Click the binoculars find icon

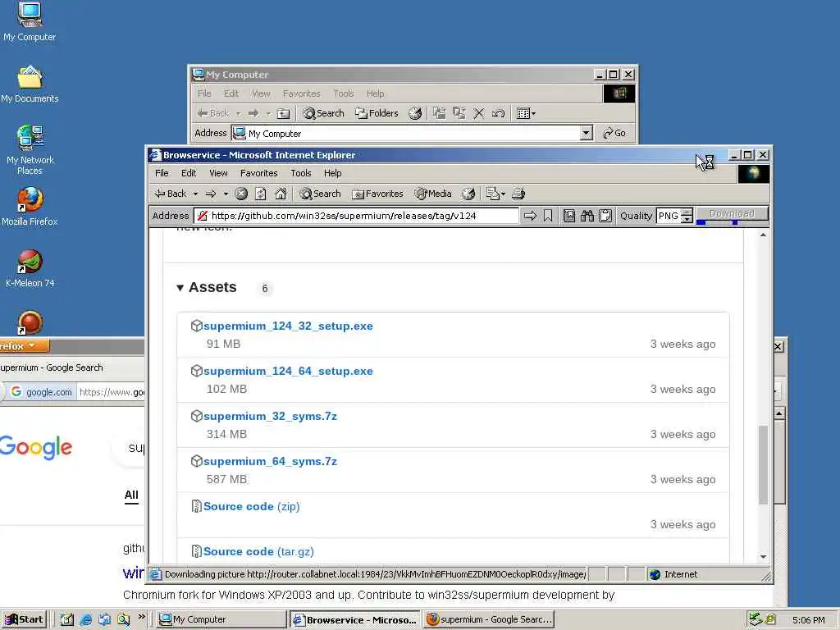[x=587, y=216]
